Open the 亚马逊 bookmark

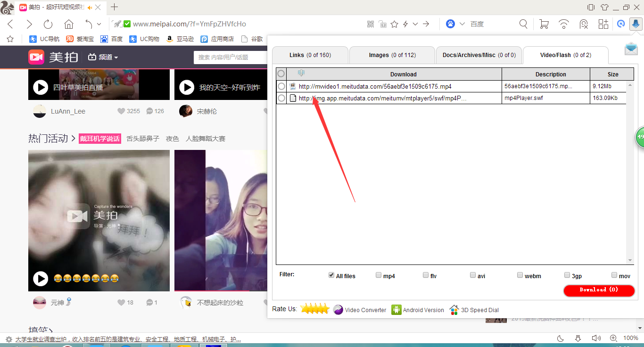click(180, 39)
